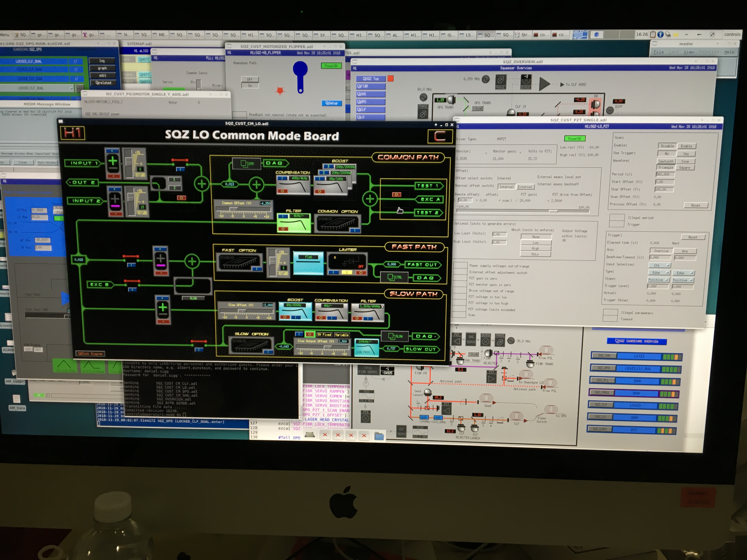Select 5V Fixed for slow output
The image size is (747, 560).
tap(324, 334)
